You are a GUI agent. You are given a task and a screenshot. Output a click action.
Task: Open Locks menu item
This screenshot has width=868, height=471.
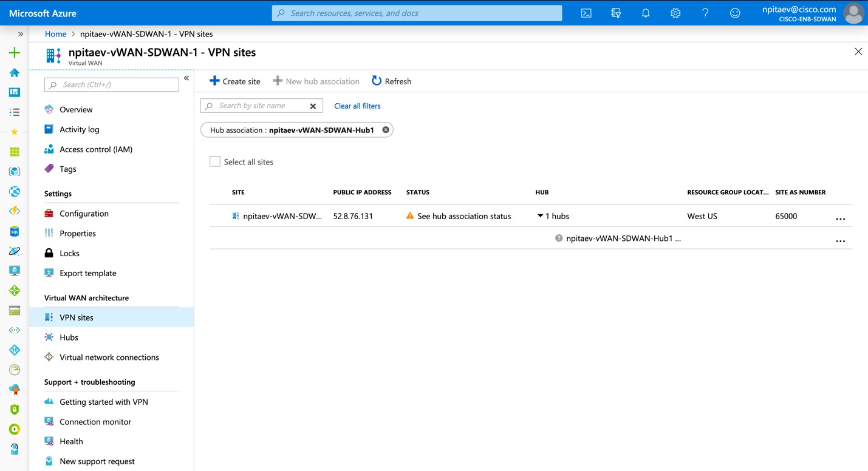pyautogui.click(x=69, y=253)
